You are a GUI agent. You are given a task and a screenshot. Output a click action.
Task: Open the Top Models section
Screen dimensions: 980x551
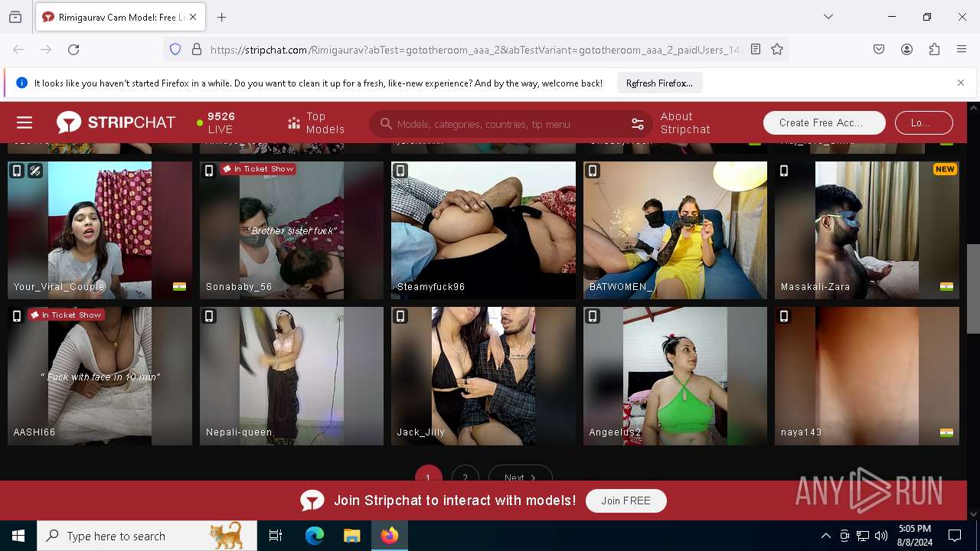[x=316, y=122]
